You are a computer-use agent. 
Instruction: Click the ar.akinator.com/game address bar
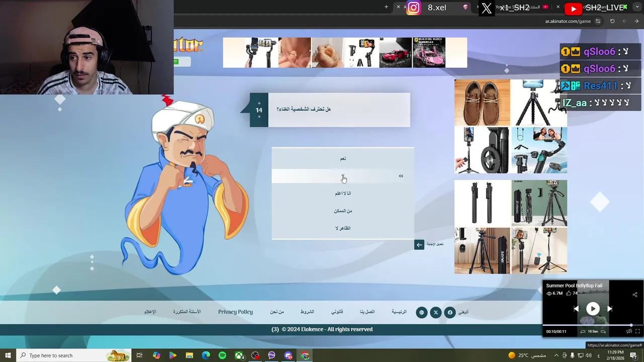(568, 21)
